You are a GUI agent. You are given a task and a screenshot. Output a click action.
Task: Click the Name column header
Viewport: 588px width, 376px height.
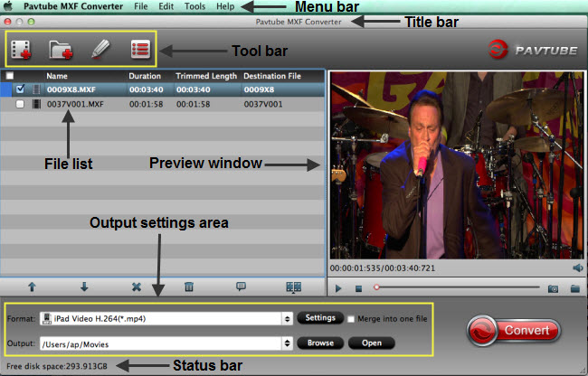(57, 76)
